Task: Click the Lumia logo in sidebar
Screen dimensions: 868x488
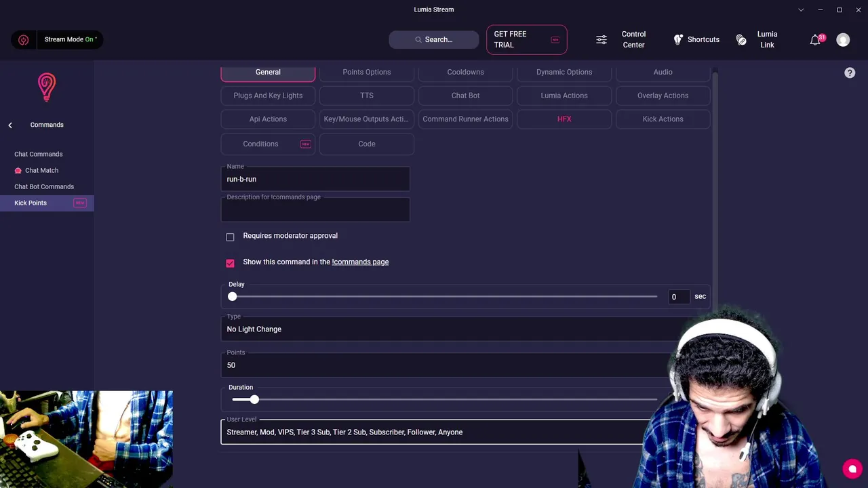Action: [47, 87]
